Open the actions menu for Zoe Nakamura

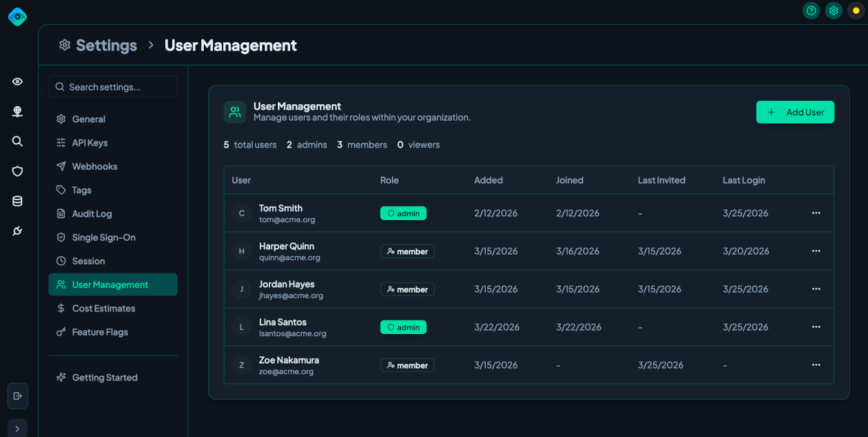tap(816, 365)
